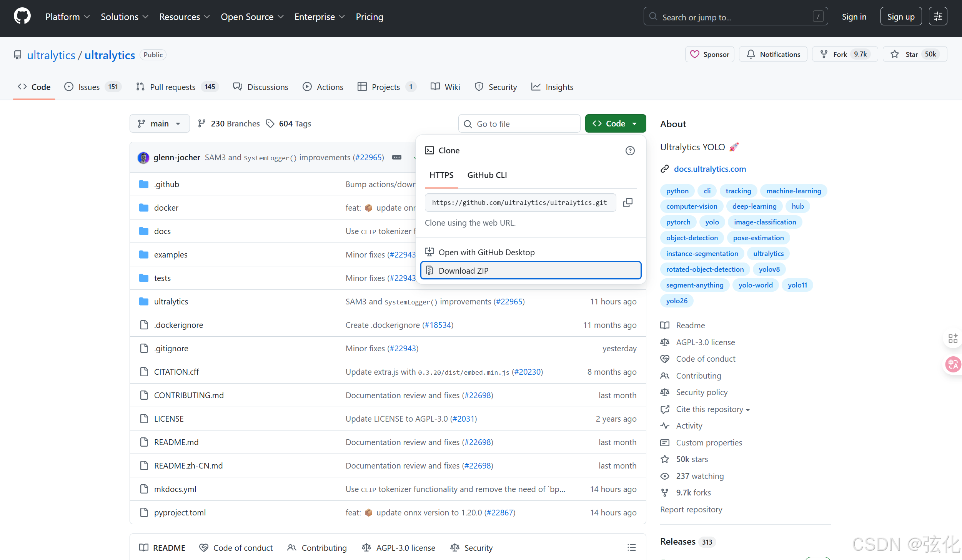
Task: Click the translate floating icon on right edge
Action: tap(953, 364)
